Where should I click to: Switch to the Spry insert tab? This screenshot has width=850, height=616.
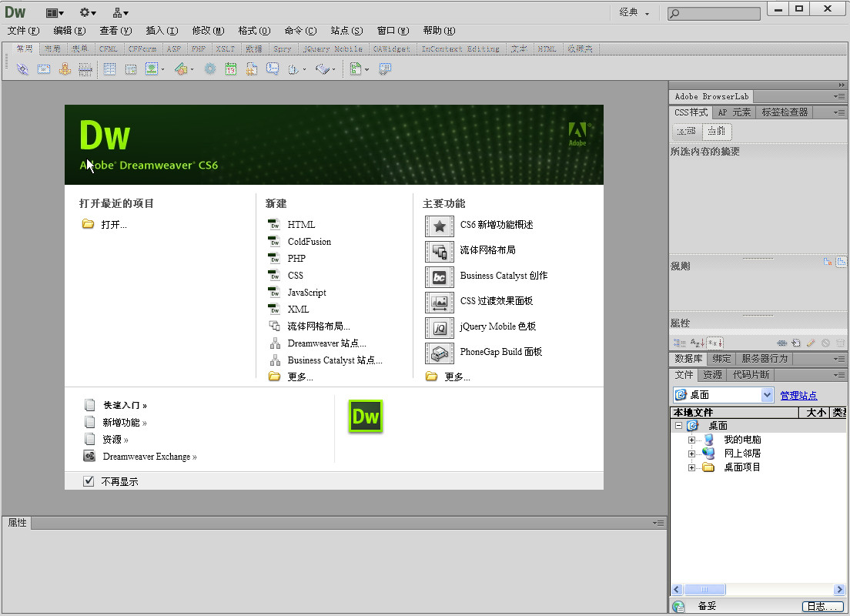tap(283, 49)
